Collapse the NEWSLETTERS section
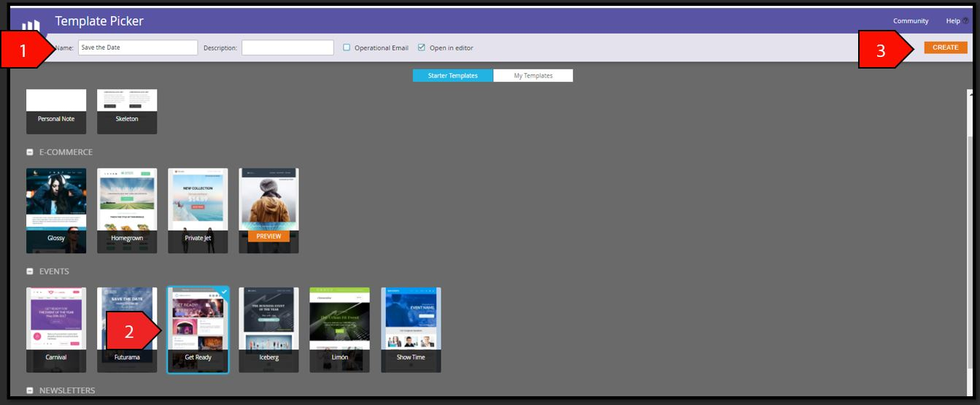The width and height of the screenshot is (980, 405). tap(30, 390)
